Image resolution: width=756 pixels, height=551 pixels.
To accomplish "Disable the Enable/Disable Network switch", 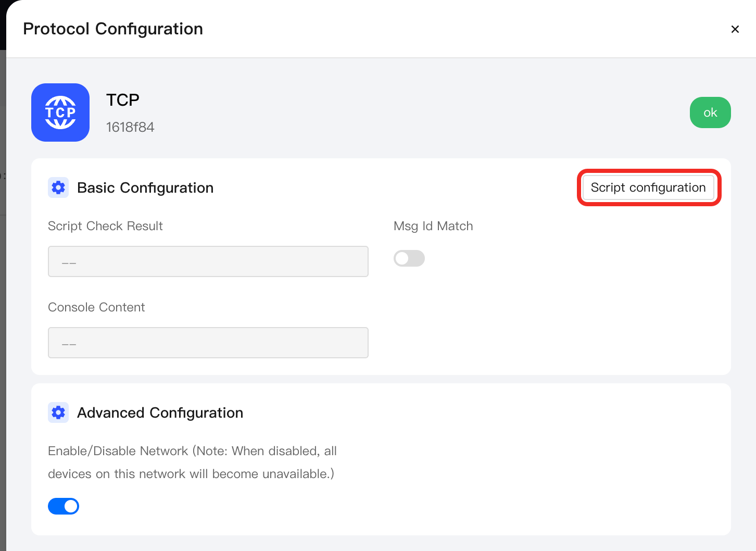I will pyautogui.click(x=64, y=506).
